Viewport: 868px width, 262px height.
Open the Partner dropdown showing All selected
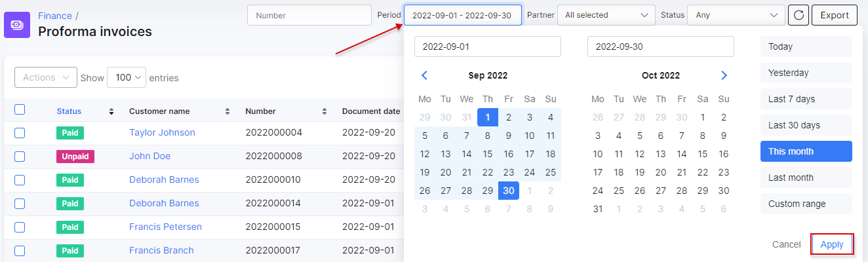coord(606,15)
